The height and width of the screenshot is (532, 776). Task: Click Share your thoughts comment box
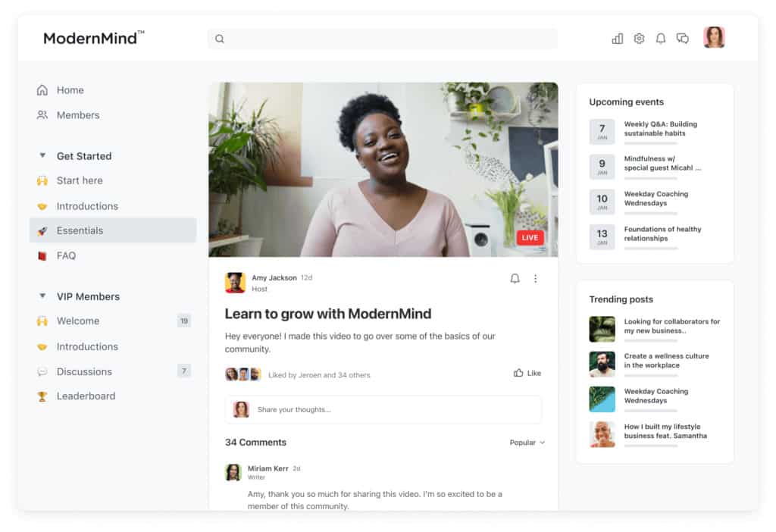click(x=383, y=409)
